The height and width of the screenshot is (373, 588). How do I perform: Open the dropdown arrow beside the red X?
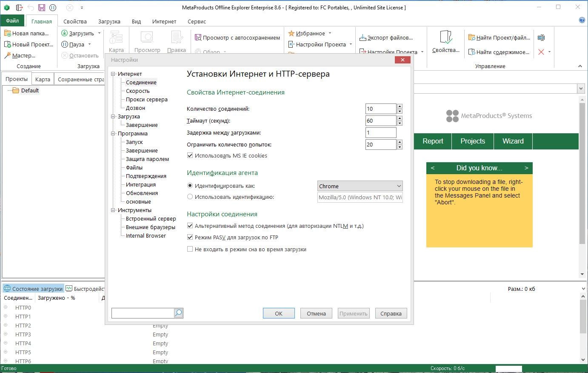[x=549, y=52]
